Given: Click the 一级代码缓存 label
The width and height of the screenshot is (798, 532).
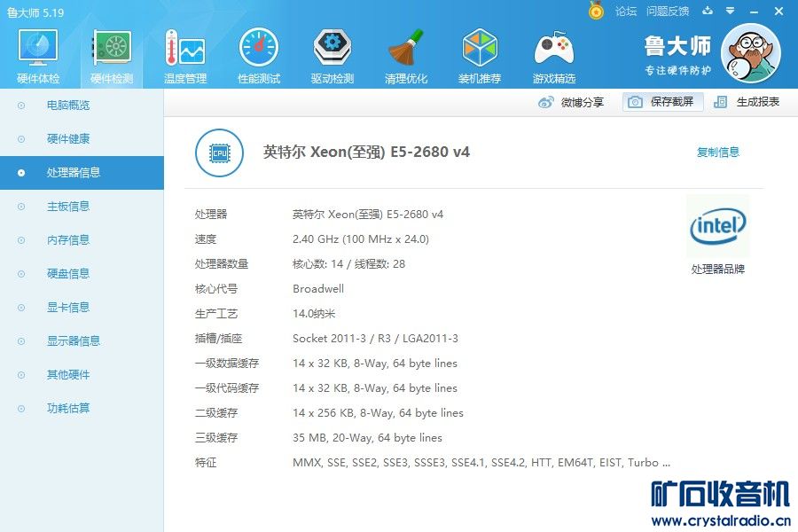Looking at the screenshot, I should point(227,388).
